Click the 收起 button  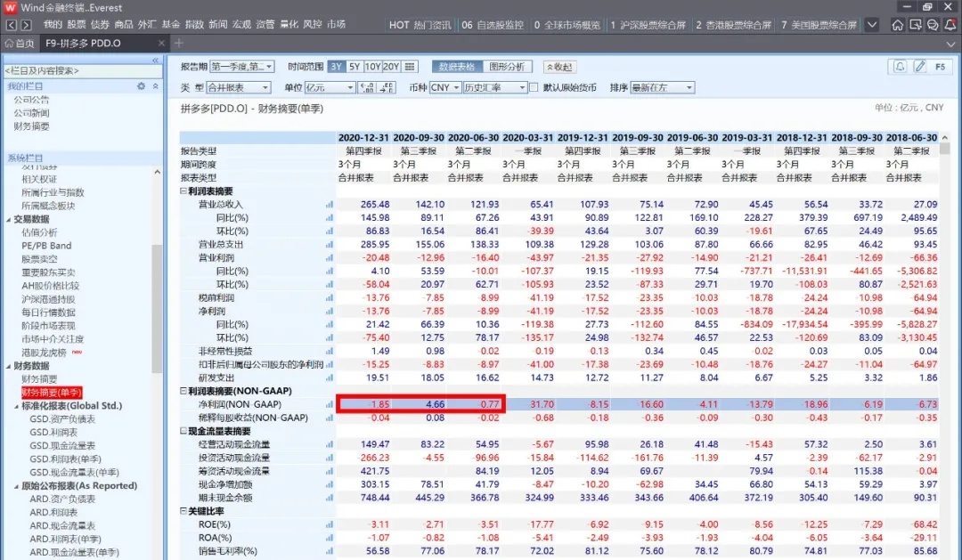point(558,67)
